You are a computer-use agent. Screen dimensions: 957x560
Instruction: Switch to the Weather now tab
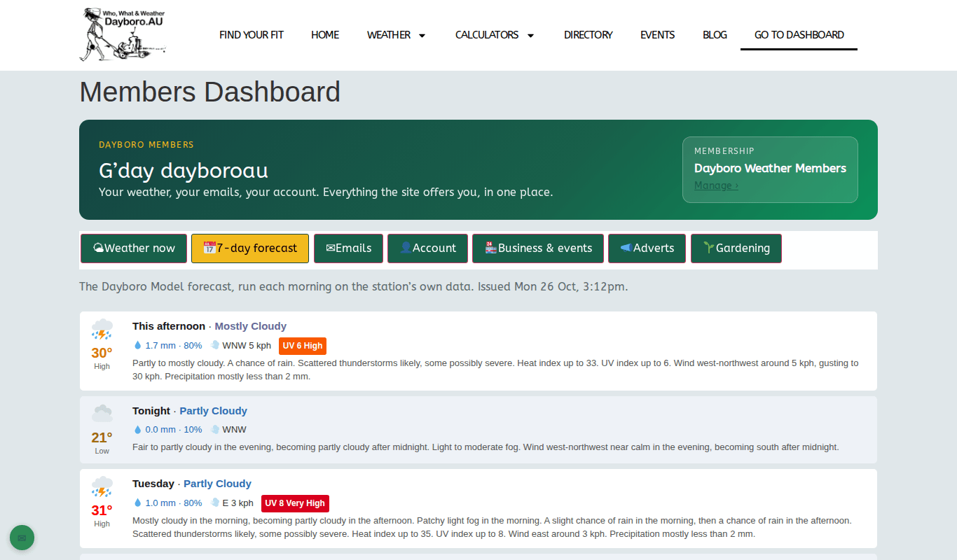pos(134,248)
